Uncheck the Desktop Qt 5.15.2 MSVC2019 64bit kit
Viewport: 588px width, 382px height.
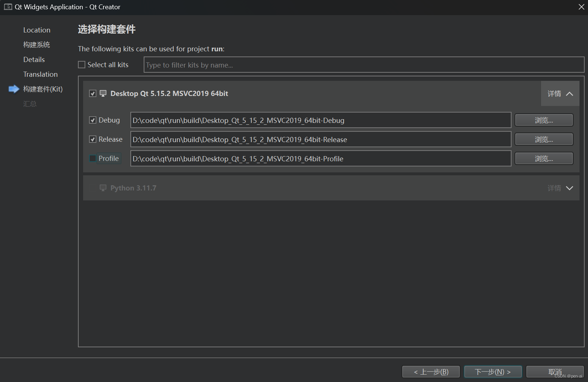point(93,93)
